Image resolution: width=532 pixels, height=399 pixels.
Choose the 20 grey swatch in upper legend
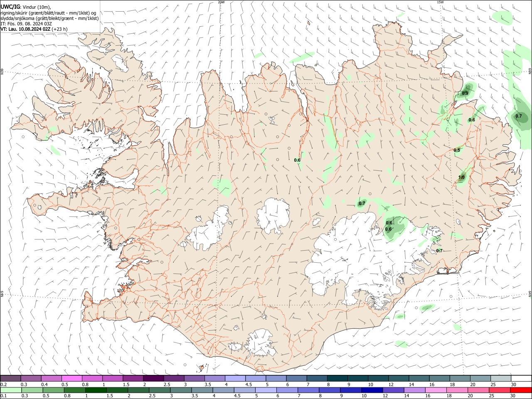click(480, 379)
